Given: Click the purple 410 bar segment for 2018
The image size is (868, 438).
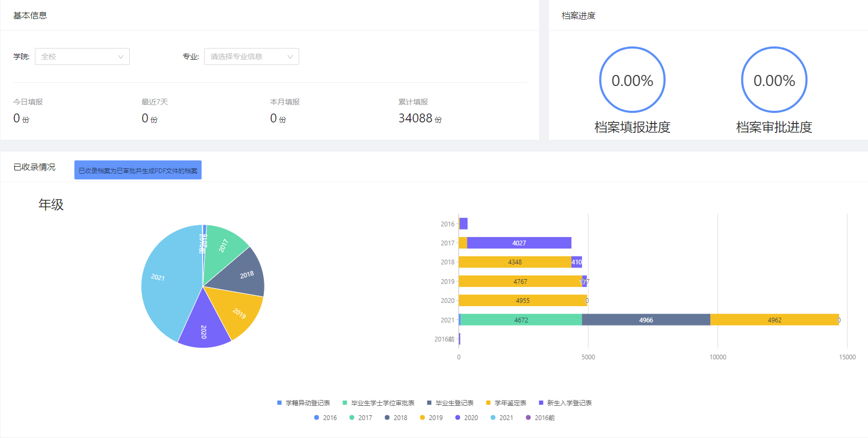Looking at the screenshot, I should 577,262.
